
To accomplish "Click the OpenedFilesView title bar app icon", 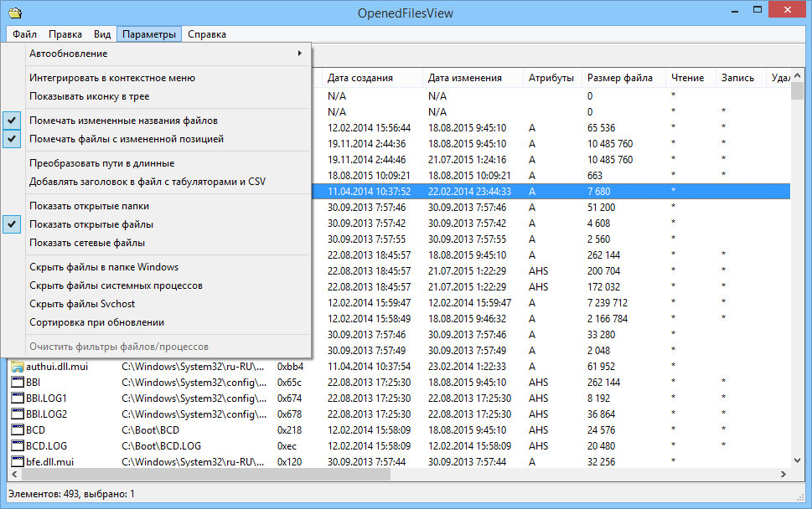I will click(x=16, y=13).
